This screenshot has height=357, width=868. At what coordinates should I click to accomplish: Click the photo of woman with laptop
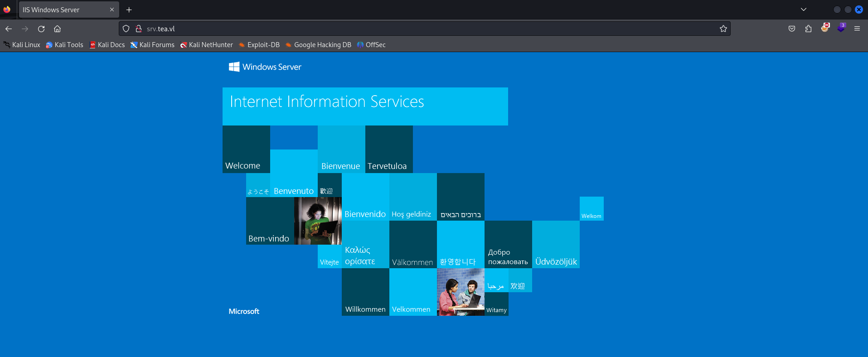pos(318,221)
